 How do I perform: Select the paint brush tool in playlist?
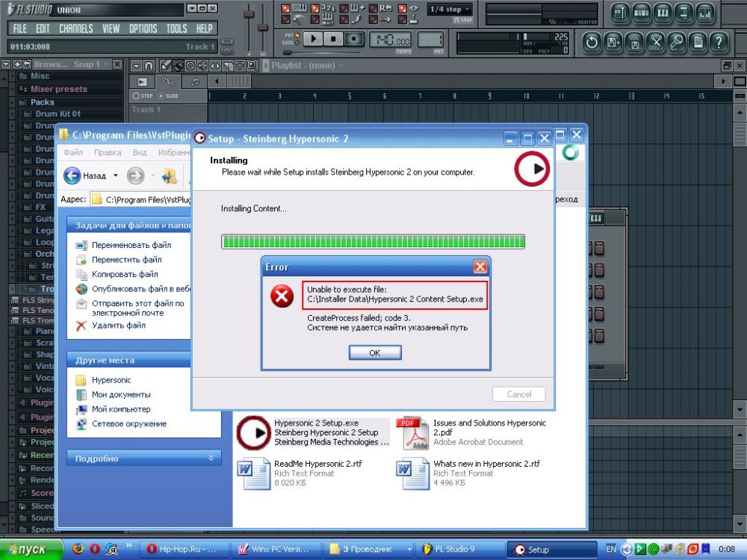click(178, 65)
